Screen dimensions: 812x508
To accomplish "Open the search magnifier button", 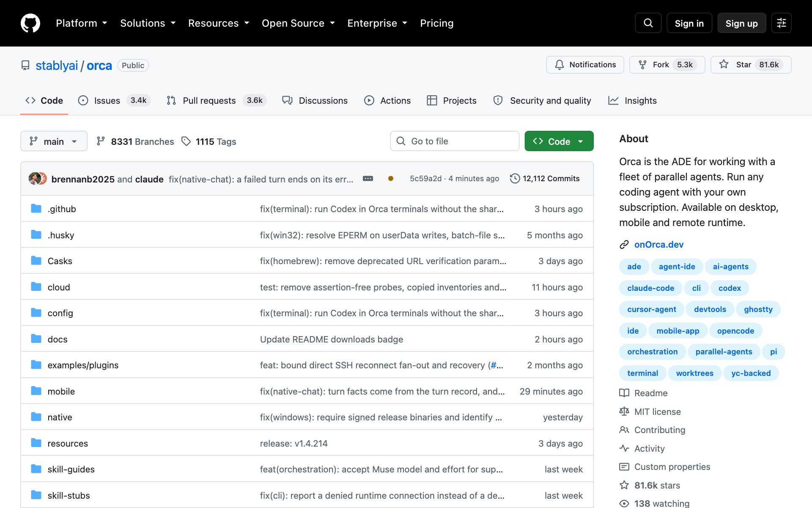I will 648,23.
